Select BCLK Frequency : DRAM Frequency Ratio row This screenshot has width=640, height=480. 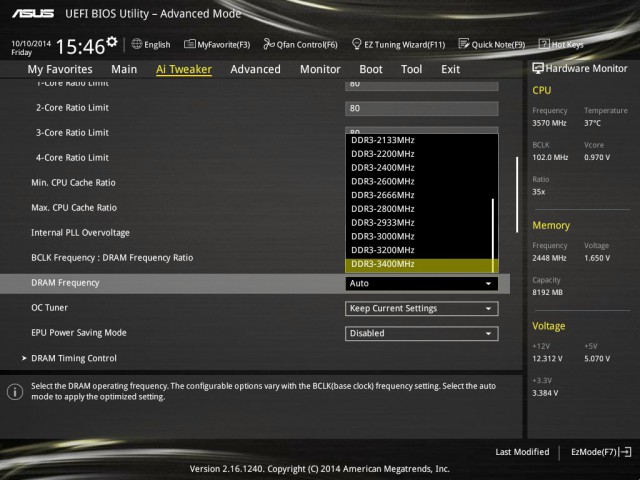[112, 258]
